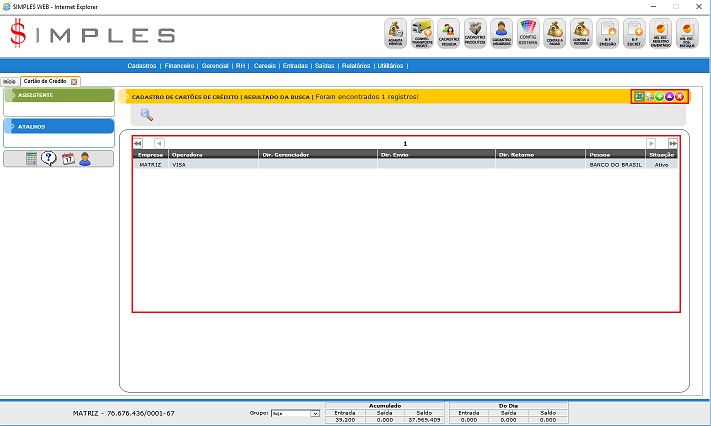Image resolution: width=711 pixels, height=426 pixels.
Task: Open the Grupo dropdown
Action: click(x=315, y=412)
